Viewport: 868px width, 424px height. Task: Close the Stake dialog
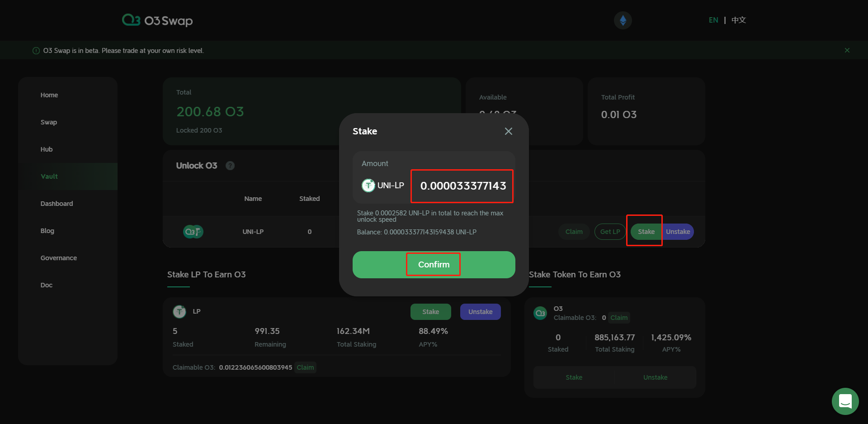pos(508,131)
